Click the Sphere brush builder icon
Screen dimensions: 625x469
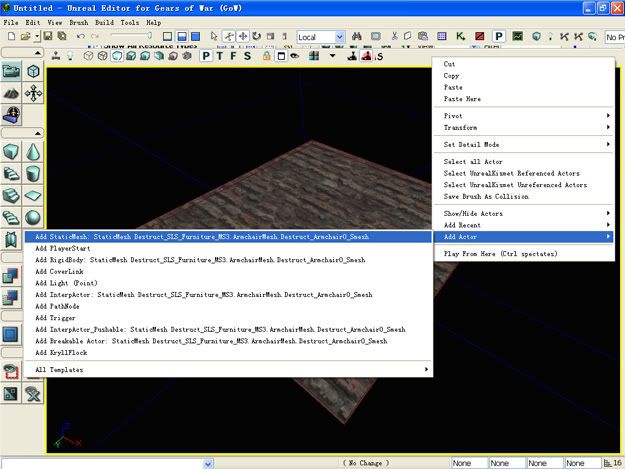[x=33, y=218]
